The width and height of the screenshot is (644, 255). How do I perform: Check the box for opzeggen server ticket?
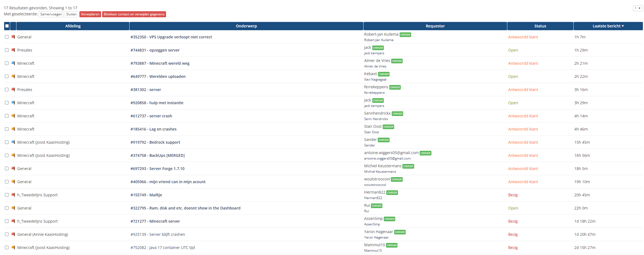pyautogui.click(x=7, y=50)
